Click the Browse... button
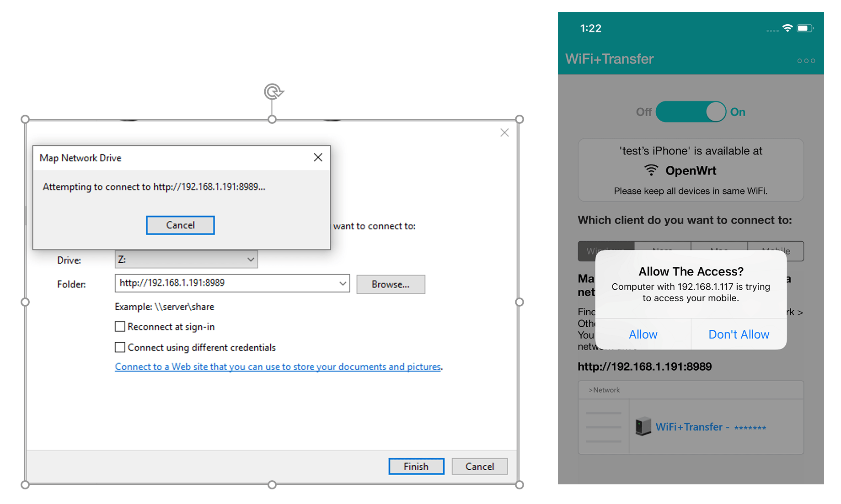Screen dimensions: 841x504 (390, 284)
